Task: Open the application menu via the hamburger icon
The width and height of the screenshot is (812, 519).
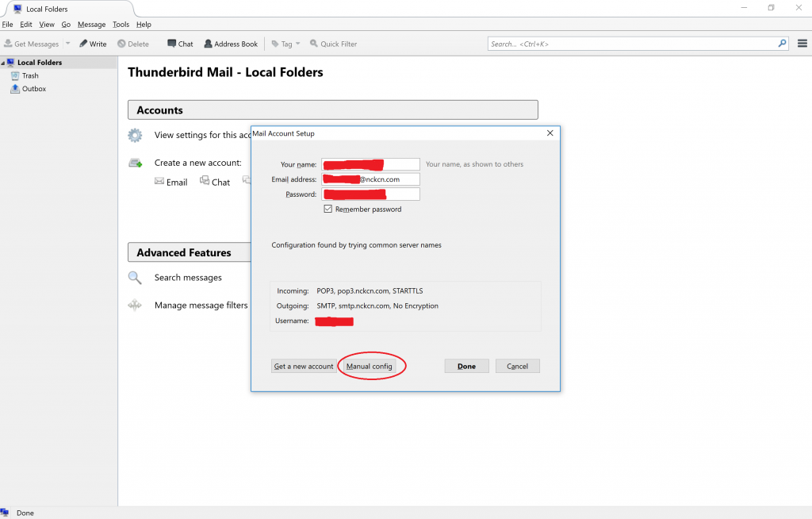Action: [802, 44]
